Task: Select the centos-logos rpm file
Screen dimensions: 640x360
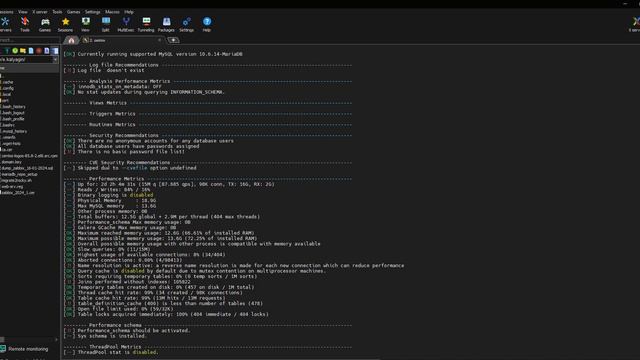Action: pos(29,156)
